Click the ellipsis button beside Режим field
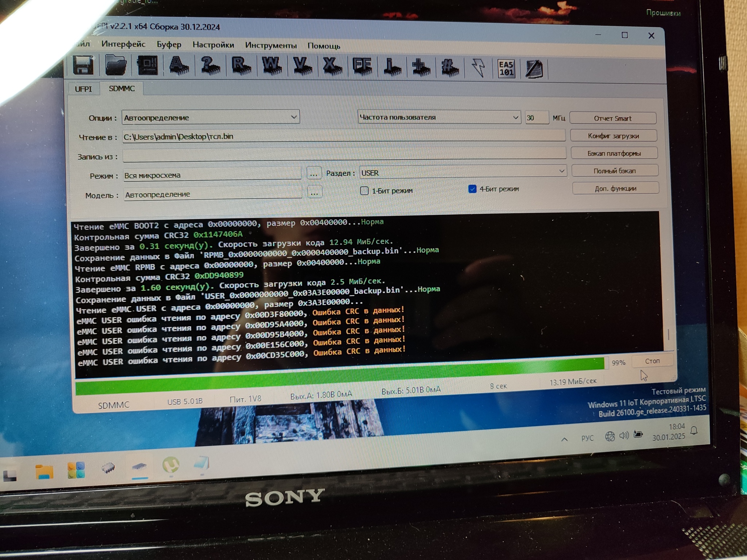747x560 pixels. pos(314,174)
